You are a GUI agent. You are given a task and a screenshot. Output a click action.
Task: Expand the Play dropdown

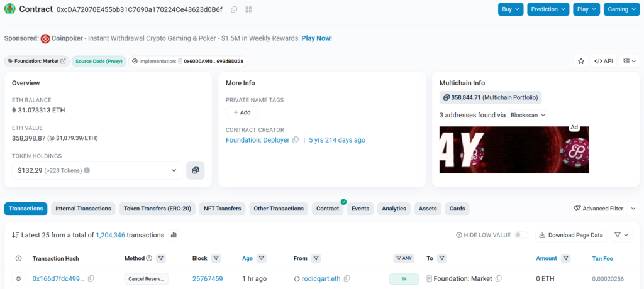(587, 9)
